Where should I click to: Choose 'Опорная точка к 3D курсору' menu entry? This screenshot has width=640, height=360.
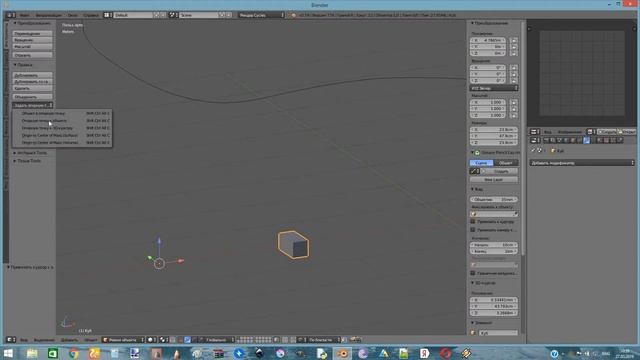pos(62,128)
